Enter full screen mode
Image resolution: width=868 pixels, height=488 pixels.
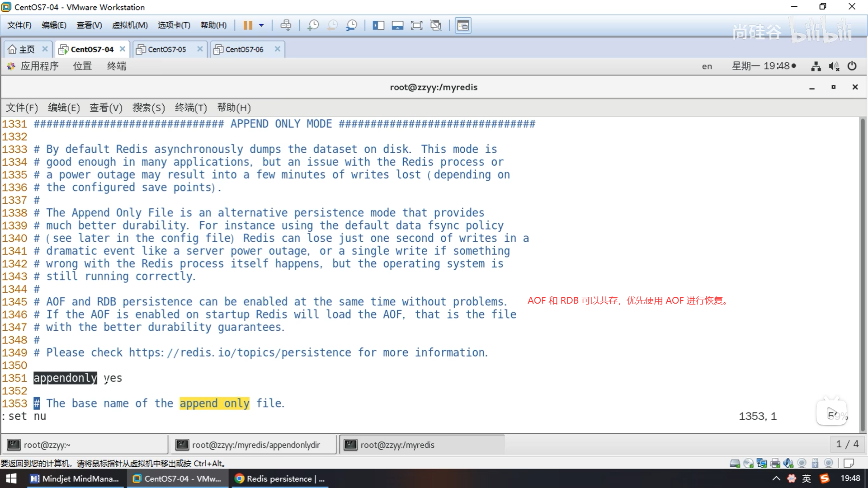(x=416, y=25)
